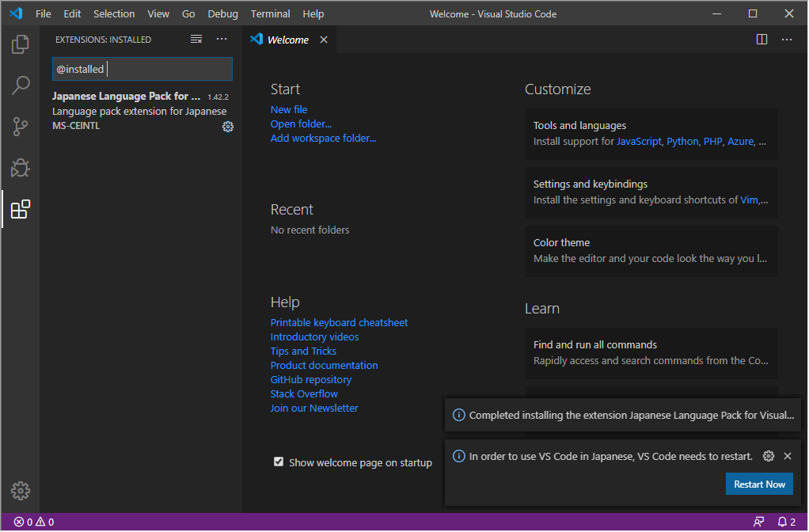Open the Stack Overflow link
809x532 pixels.
[304, 393]
